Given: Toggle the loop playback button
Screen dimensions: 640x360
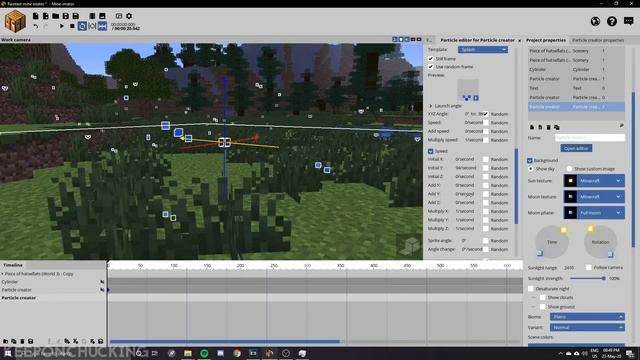Looking at the screenshot, I should tap(82, 26).
